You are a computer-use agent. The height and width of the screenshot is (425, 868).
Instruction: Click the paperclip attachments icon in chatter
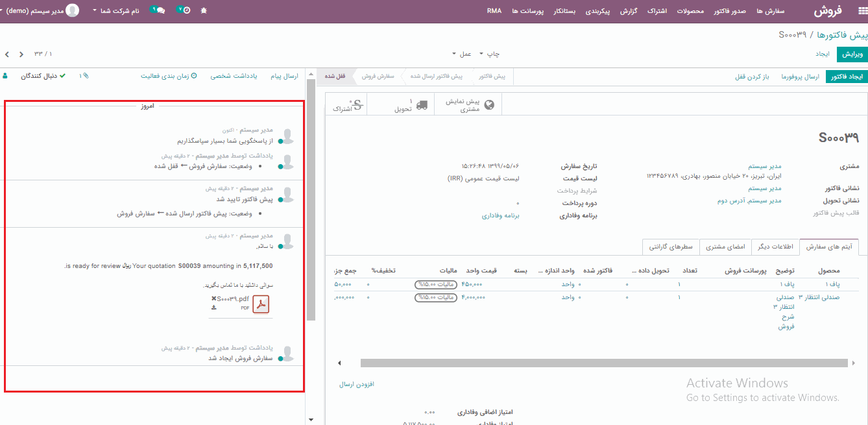86,76
